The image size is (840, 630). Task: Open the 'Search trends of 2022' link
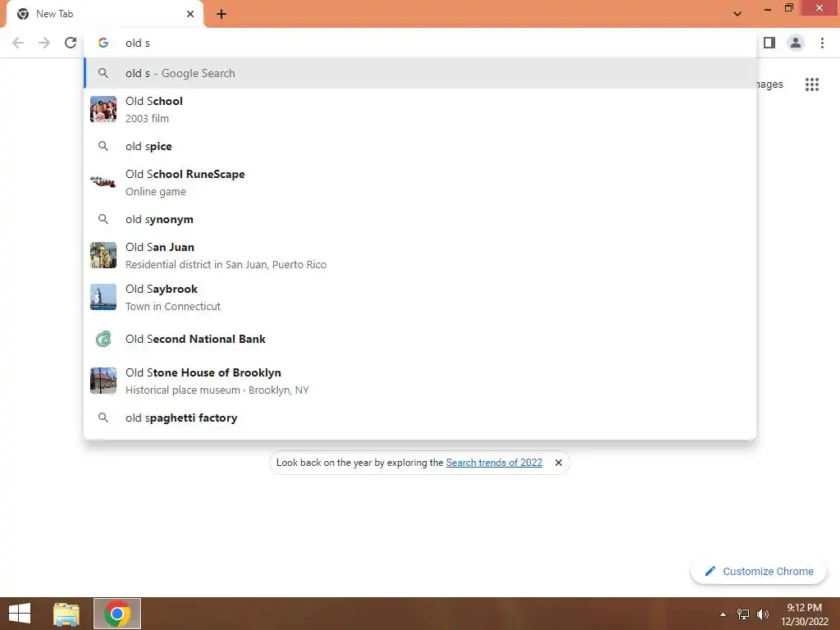point(494,463)
